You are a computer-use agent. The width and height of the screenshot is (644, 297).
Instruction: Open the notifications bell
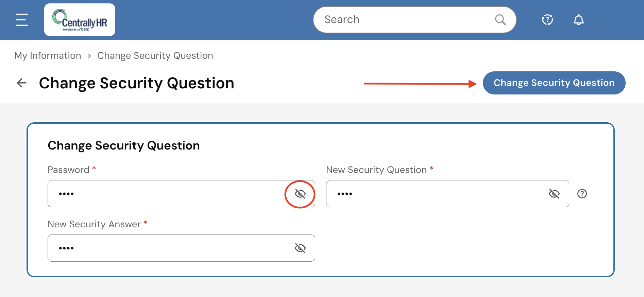[x=578, y=20]
